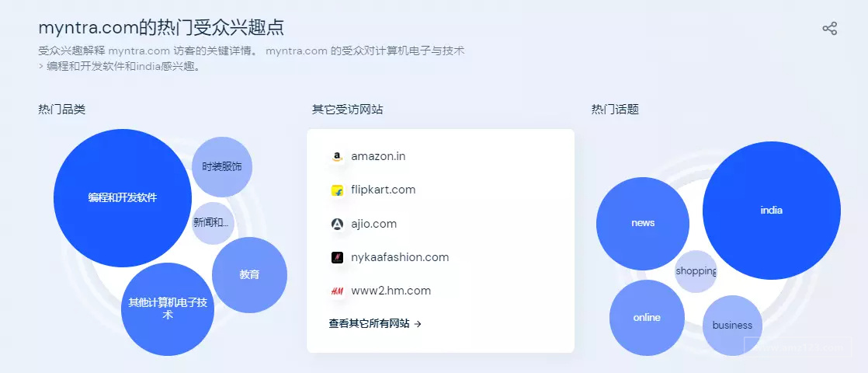868x373 pixels.
Task: Select the india topic bubble
Action: click(x=772, y=211)
